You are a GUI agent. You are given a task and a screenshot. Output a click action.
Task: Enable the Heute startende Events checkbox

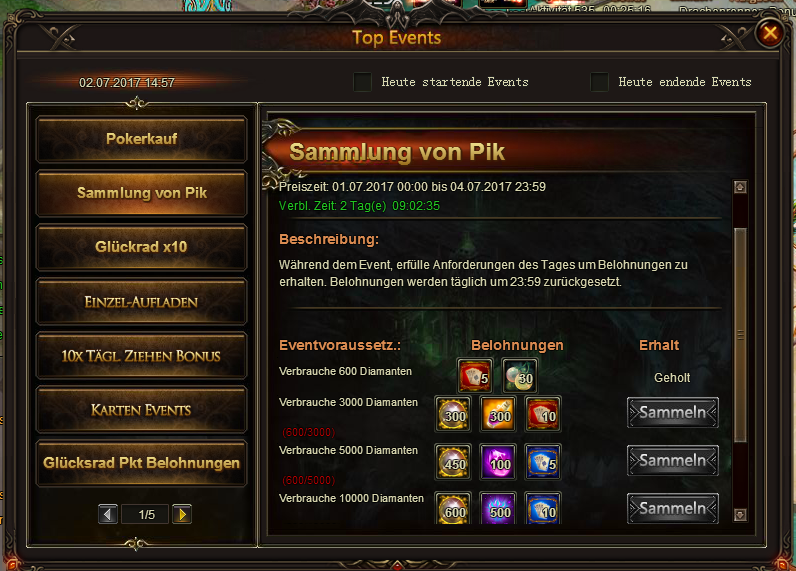[362, 82]
